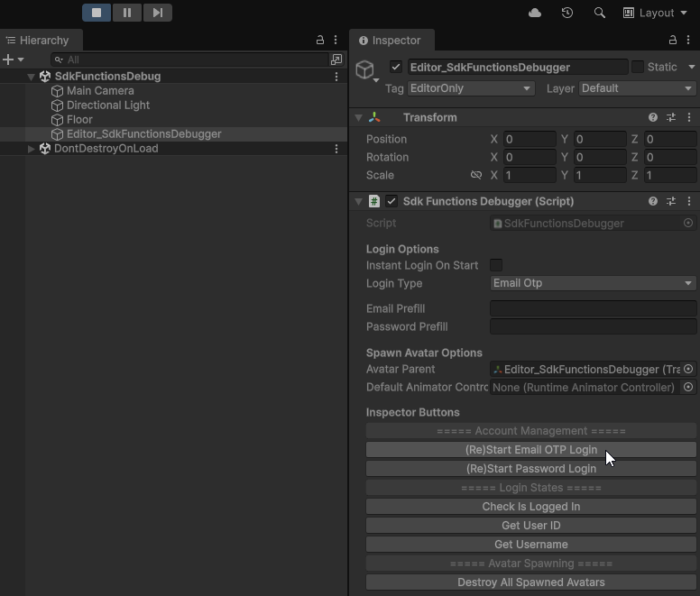Viewport: 700px width, 596px height.
Task: Open the Login Type dropdown
Action: click(593, 283)
